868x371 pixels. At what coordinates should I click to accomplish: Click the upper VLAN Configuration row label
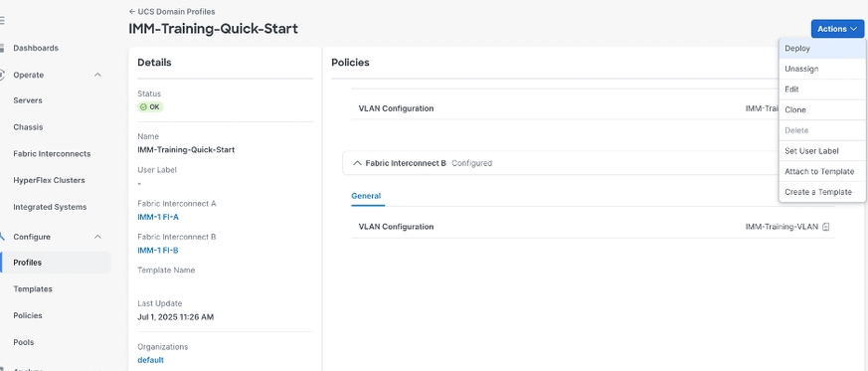(397, 108)
